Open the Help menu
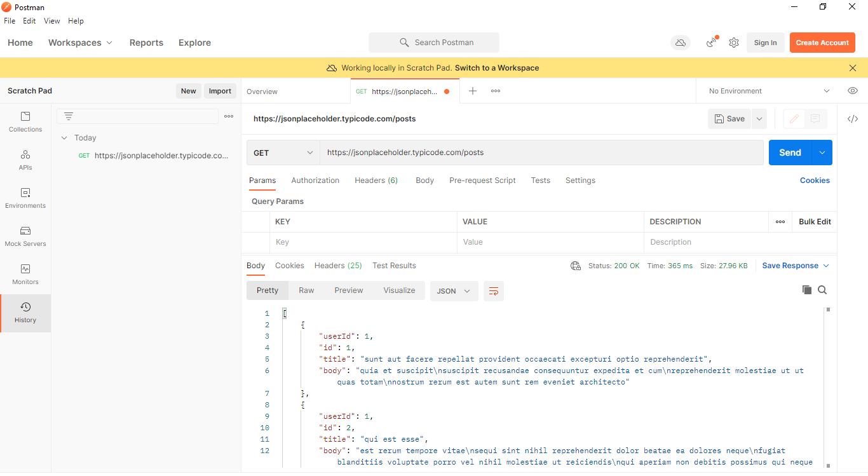 (x=76, y=21)
